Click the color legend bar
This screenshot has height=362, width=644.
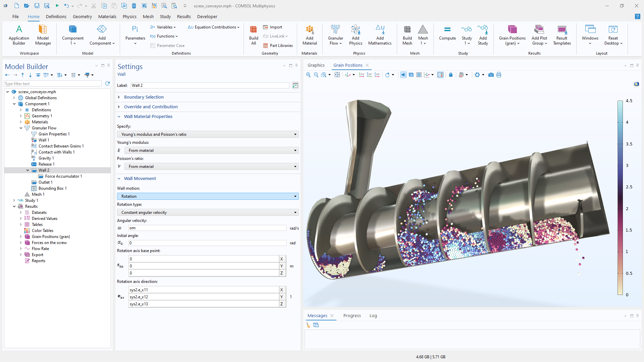pos(620,198)
